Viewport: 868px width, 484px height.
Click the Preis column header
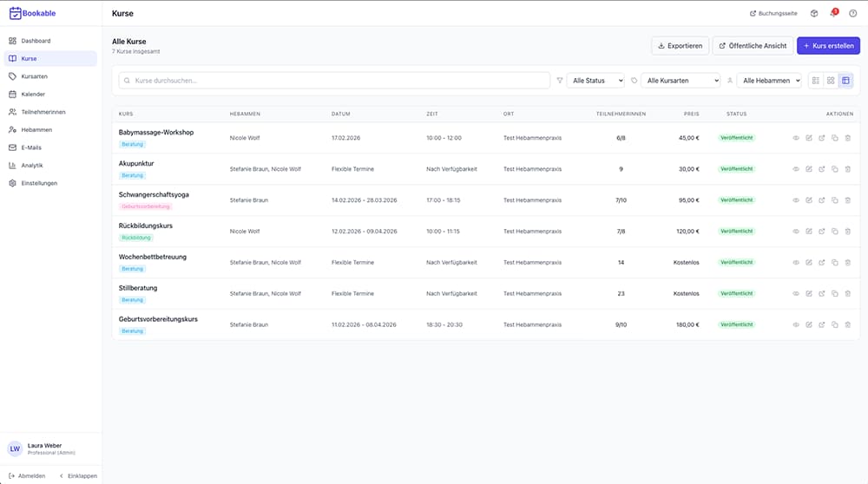pyautogui.click(x=691, y=114)
